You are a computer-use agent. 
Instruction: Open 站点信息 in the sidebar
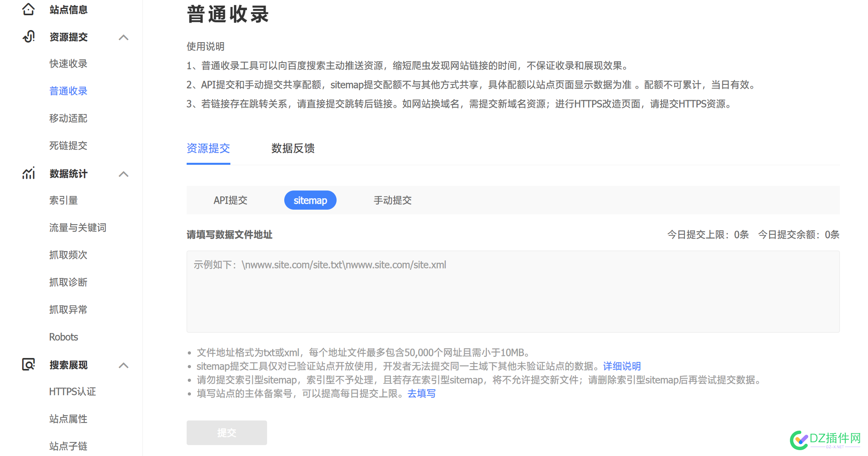click(68, 10)
